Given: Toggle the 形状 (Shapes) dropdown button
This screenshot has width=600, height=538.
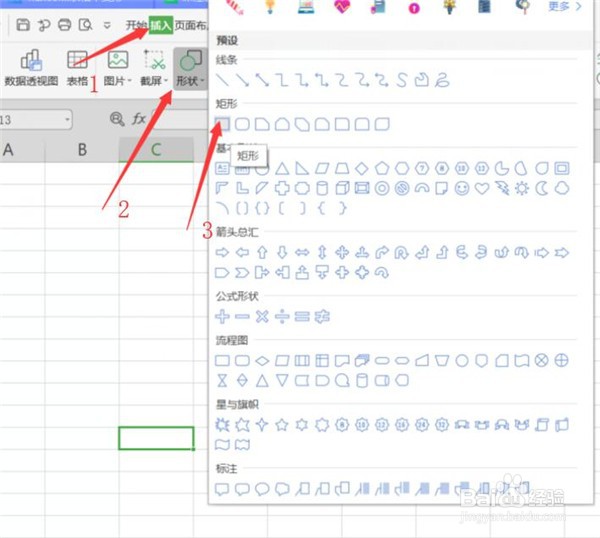Looking at the screenshot, I should (191, 69).
